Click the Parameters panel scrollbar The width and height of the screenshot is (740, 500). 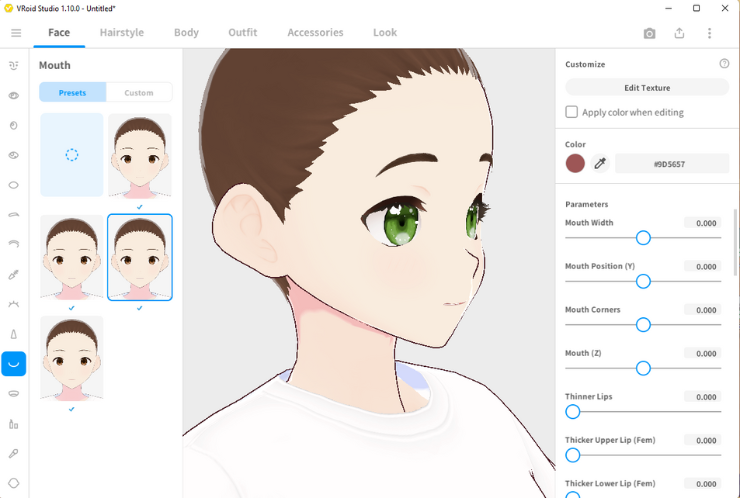click(x=736, y=242)
